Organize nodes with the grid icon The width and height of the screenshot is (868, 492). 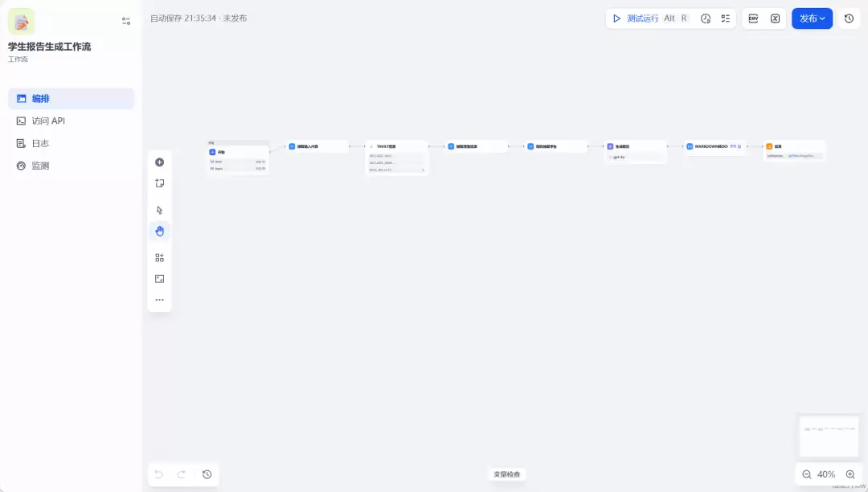pos(159,258)
